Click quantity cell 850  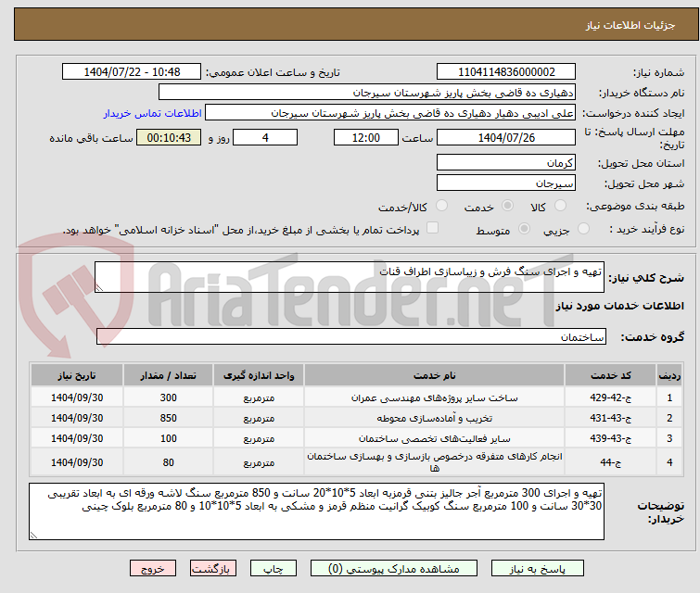169,418
